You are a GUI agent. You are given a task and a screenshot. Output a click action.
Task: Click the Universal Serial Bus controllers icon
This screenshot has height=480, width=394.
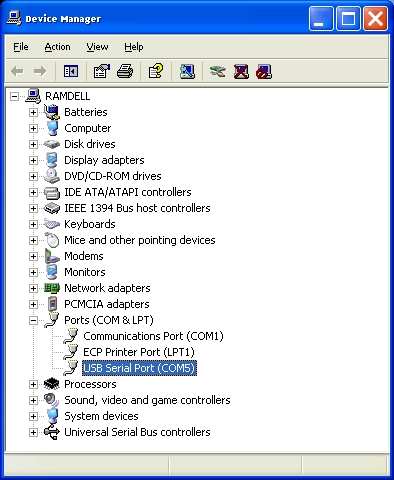tap(52, 432)
